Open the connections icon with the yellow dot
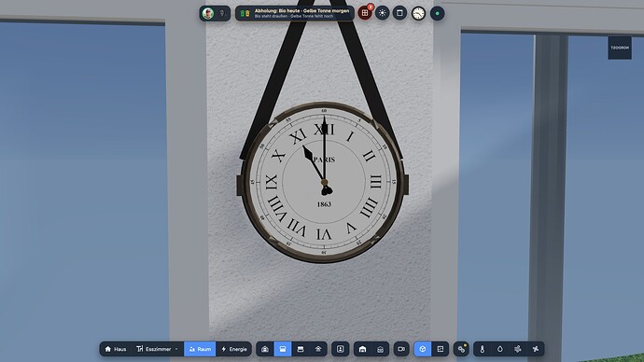 tap(461, 349)
